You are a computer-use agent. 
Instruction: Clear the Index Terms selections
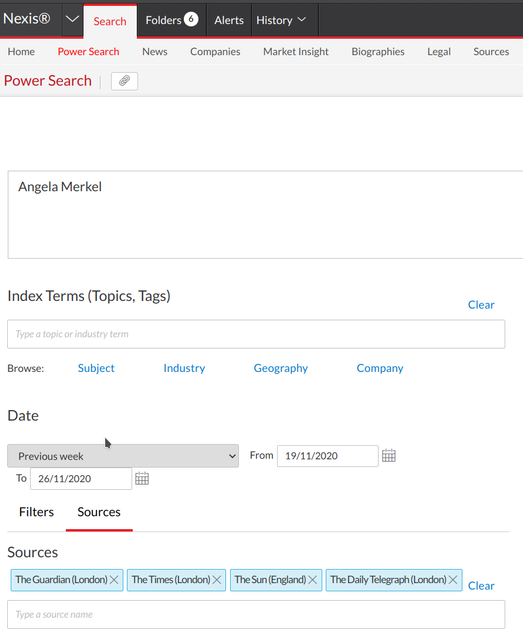click(x=481, y=305)
